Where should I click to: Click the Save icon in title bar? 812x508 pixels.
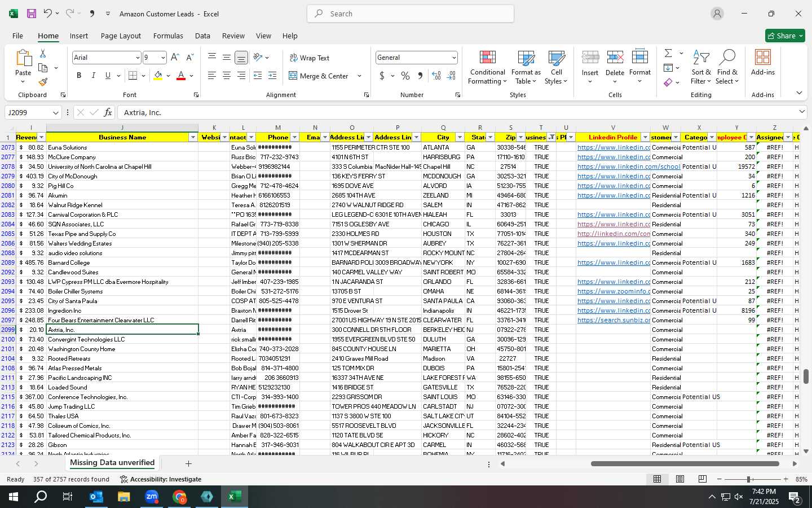pos(32,14)
